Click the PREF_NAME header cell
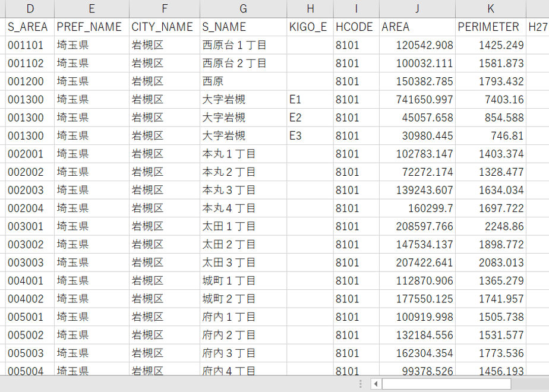 [x=91, y=27]
